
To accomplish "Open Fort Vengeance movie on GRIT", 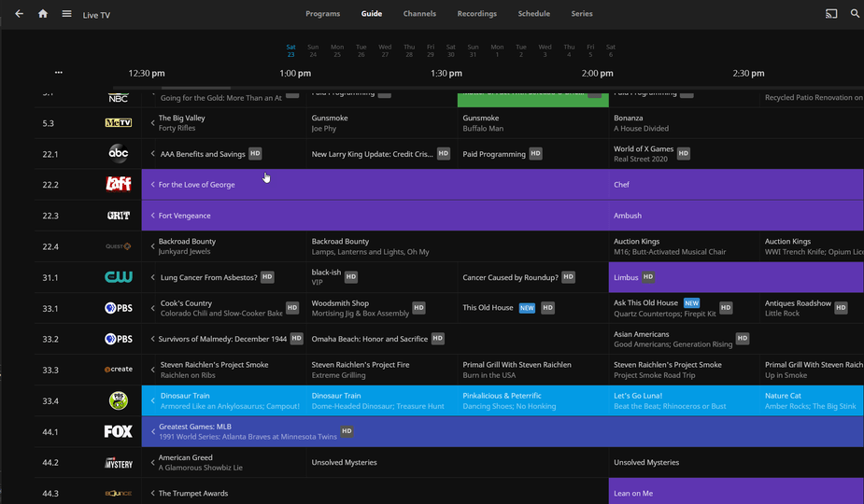I will (x=375, y=216).
